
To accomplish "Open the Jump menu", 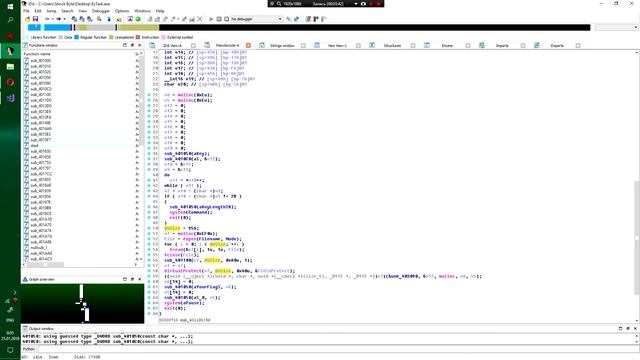I will coord(51,11).
